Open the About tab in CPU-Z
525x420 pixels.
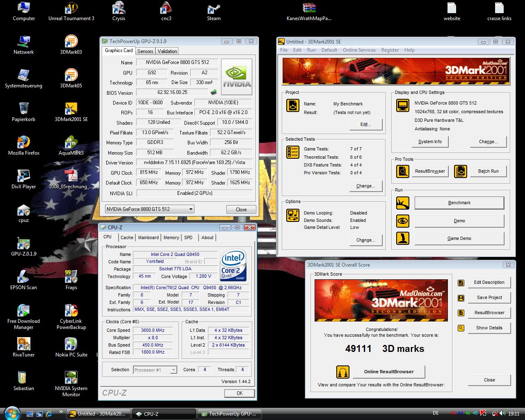click(x=207, y=237)
